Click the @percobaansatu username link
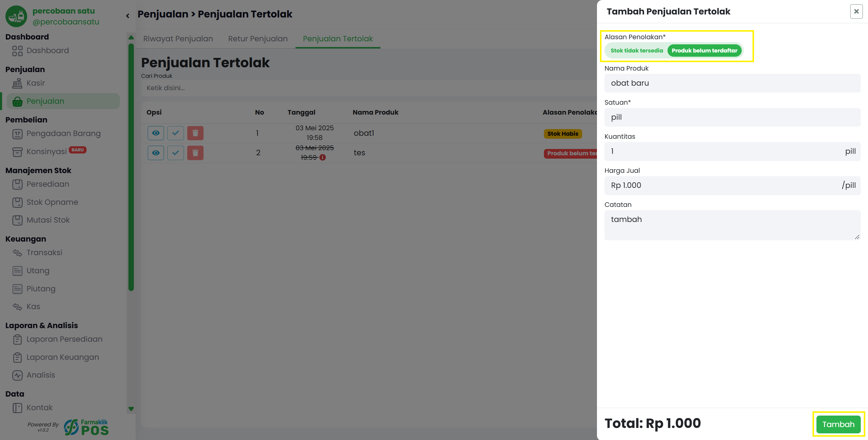Viewport: 868px width, 440px height. pyautogui.click(x=66, y=22)
